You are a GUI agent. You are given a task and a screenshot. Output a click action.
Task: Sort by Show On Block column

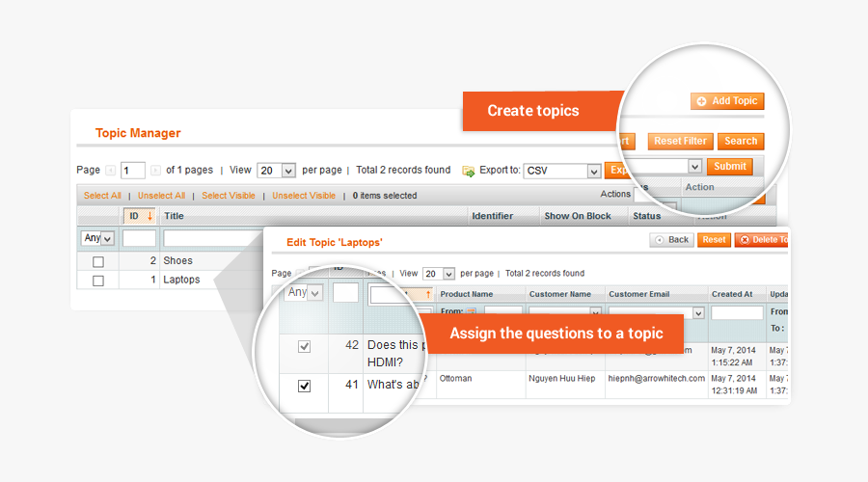578,216
